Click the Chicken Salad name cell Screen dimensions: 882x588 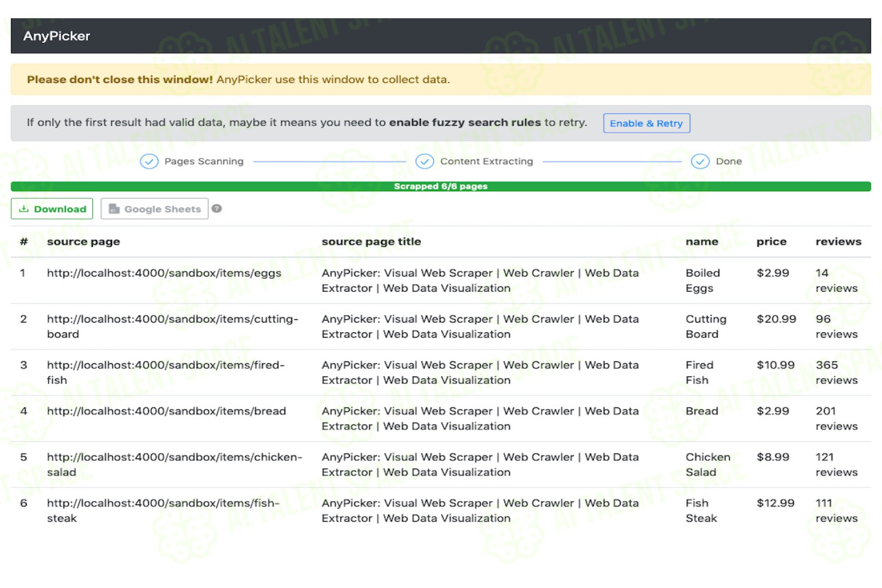tap(708, 465)
